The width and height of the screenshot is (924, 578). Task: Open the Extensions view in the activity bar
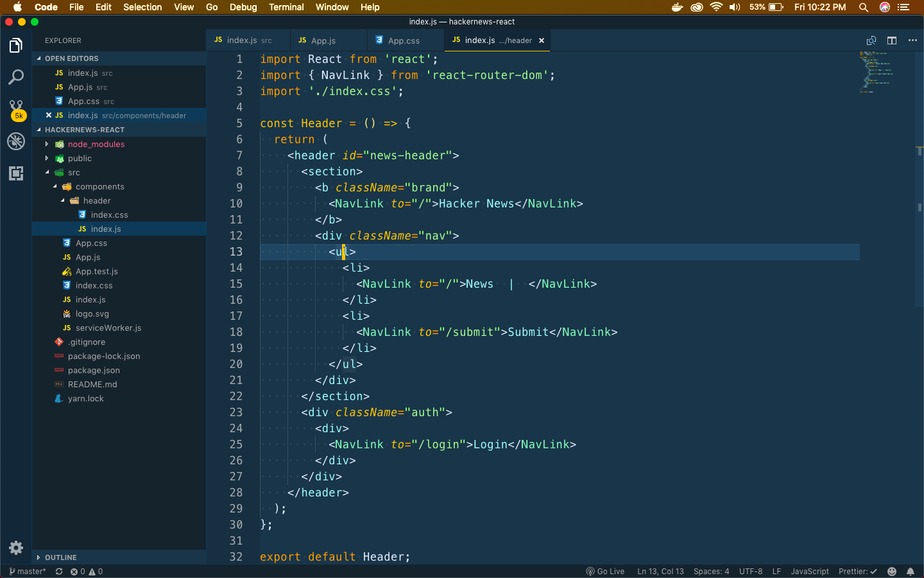[16, 173]
